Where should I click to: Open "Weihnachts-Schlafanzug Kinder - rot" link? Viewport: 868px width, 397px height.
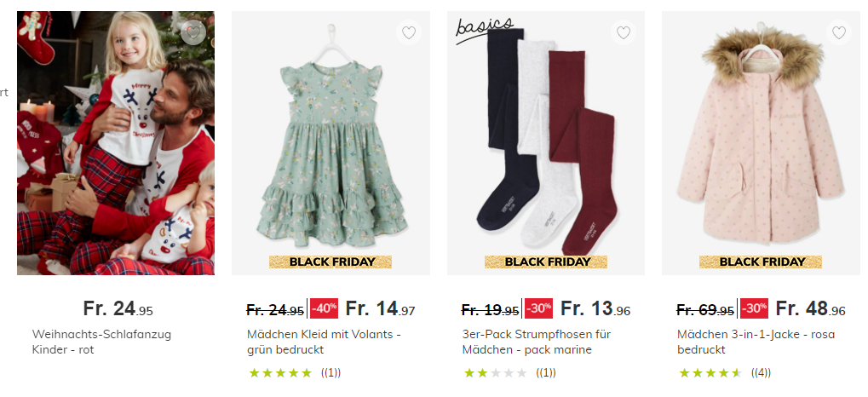pyautogui.click(x=101, y=342)
